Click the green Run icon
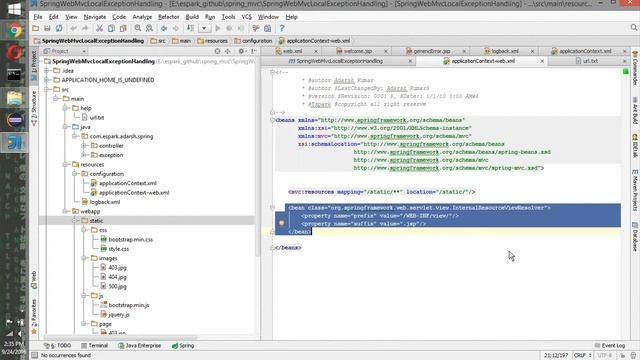The height and width of the screenshot is (360, 640). pos(218,28)
